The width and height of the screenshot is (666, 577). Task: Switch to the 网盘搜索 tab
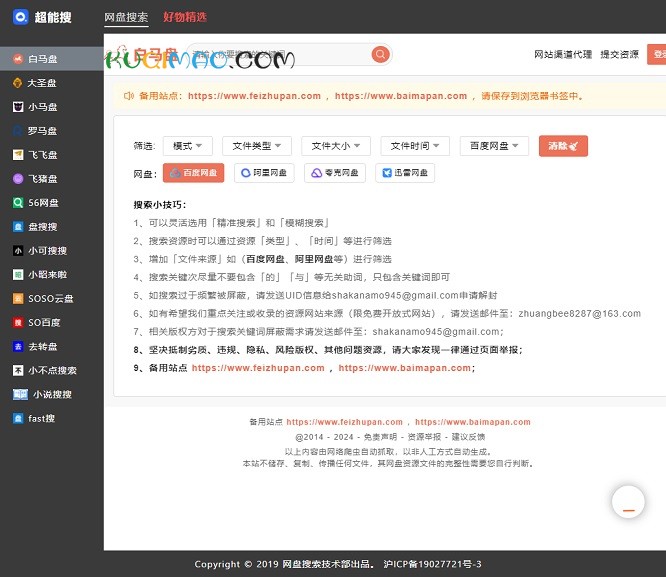[126, 17]
